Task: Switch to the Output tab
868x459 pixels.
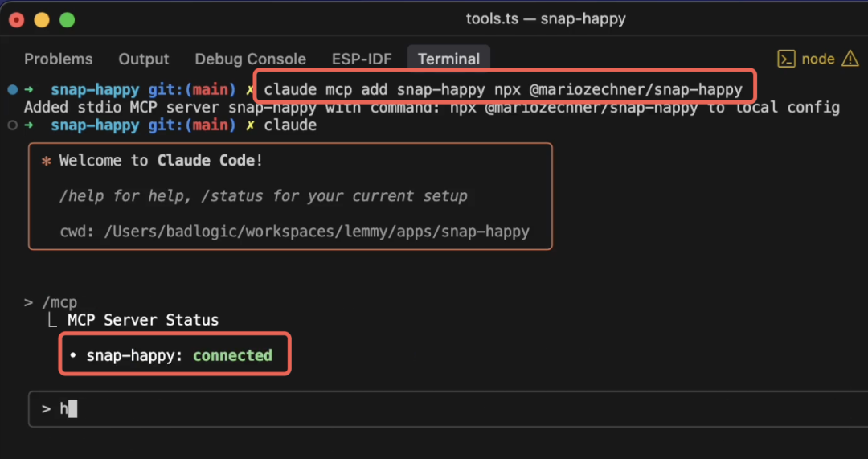Action: click(143, 59)
